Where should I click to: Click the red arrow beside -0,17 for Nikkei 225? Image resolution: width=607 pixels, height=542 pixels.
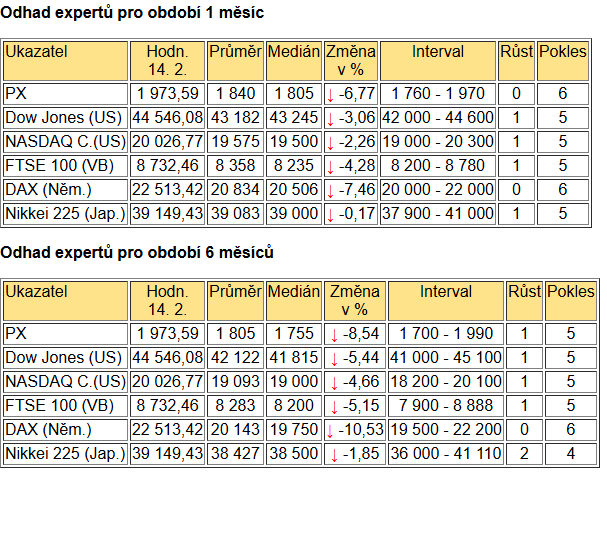(x=330, y=215)
